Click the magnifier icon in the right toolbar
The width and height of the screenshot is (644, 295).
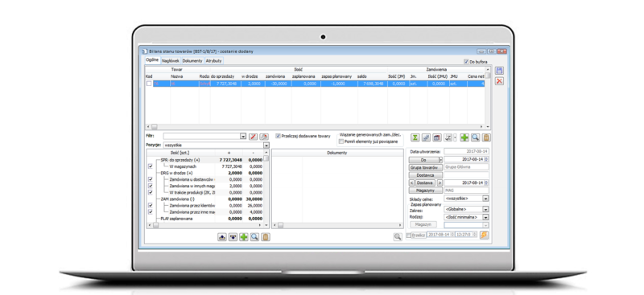click(x=475, y=137)
